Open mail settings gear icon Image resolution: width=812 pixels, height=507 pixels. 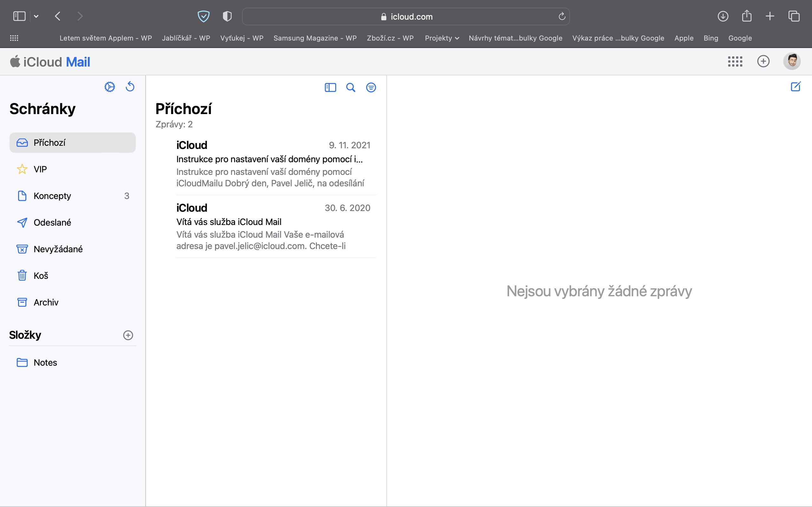pyautogui.click(x=109, y=87)
